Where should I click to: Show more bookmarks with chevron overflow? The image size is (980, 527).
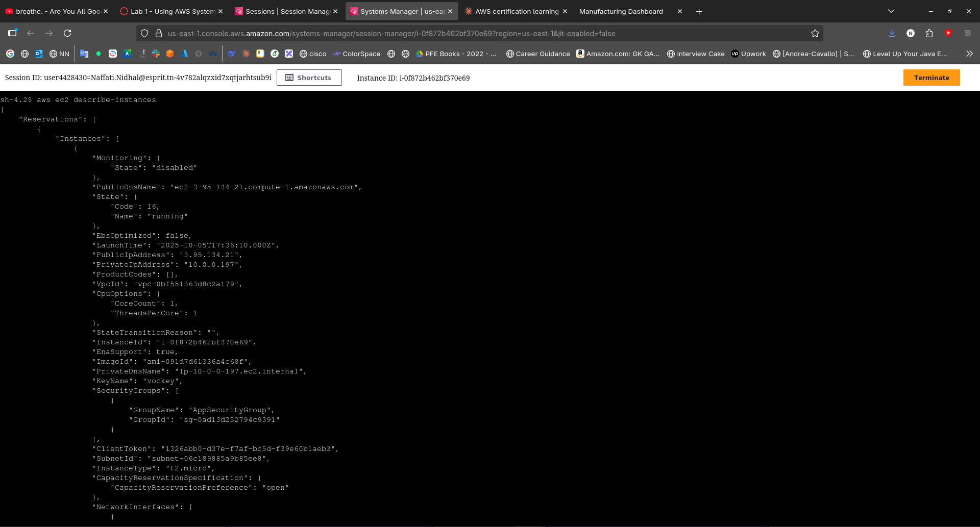click(x=969, y=54)
